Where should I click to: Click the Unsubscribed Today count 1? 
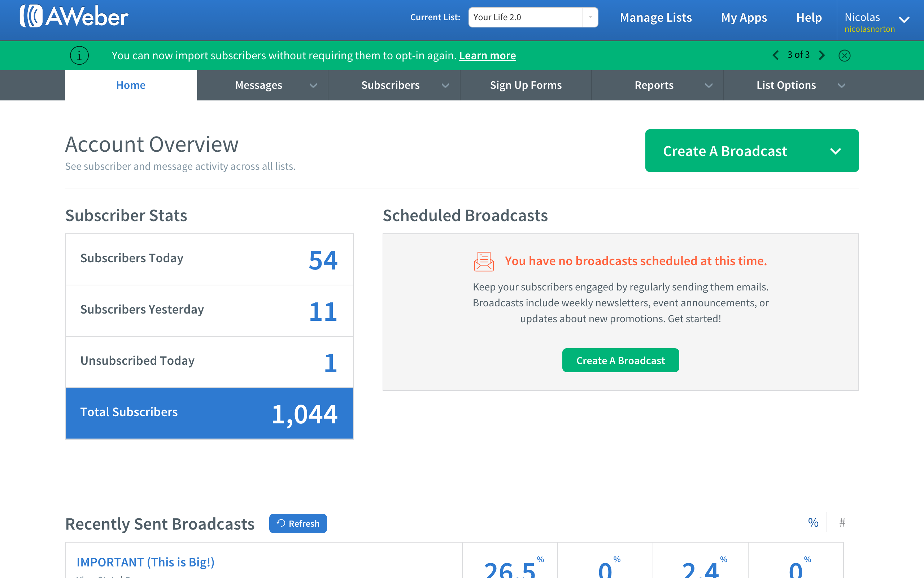(x=331, y=363)
